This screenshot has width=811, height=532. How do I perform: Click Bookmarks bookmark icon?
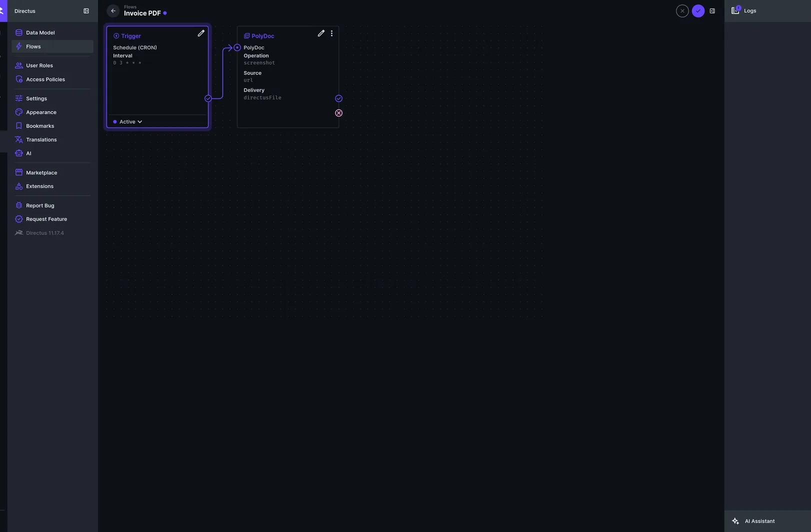pyautogui.click(x=18, y=126)
